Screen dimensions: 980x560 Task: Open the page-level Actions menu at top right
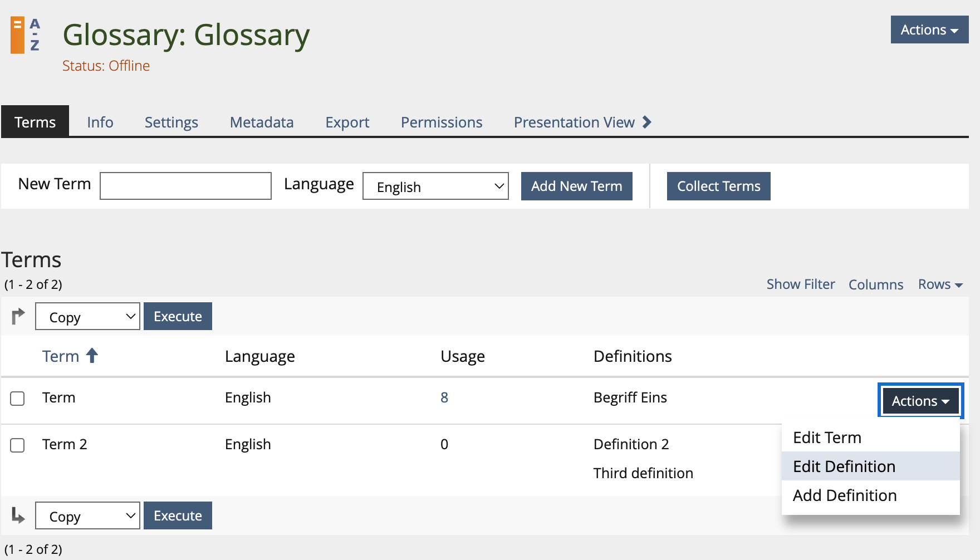[x=929, y=30]
